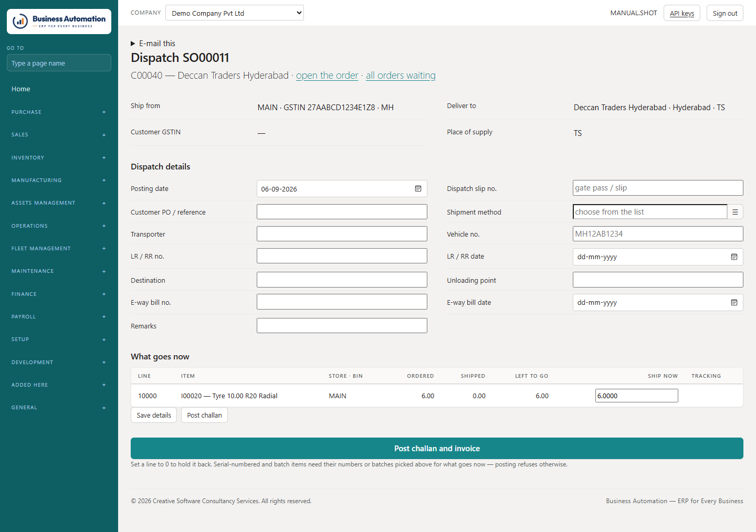Expand the Finance sidebar section

[x=59, y=294]
